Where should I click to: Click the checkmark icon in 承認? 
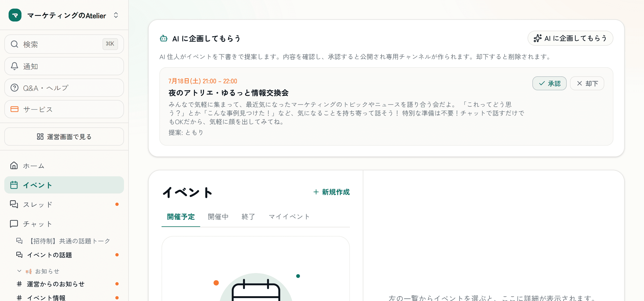pyautogui.click(x=542, y=83)
